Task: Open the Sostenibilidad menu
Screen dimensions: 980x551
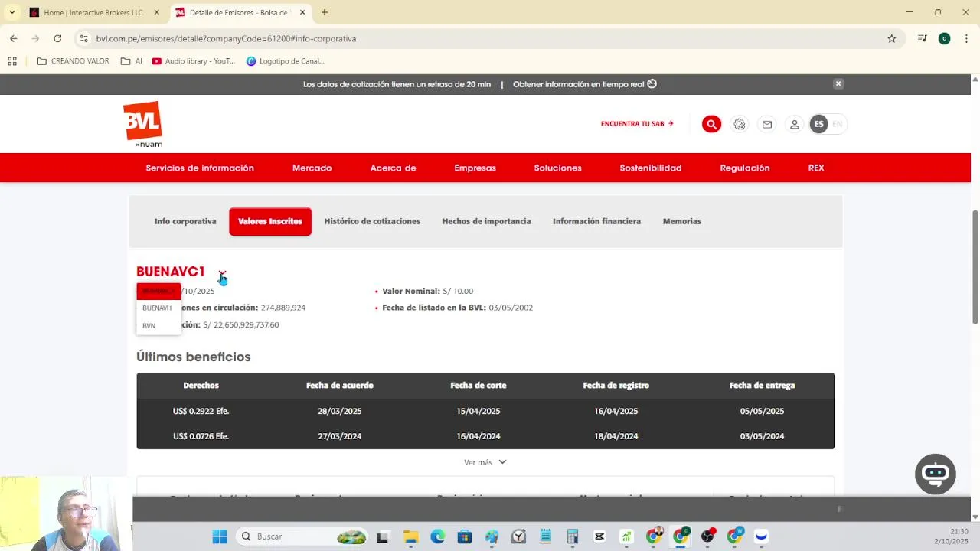Action: tap(651, 168)
